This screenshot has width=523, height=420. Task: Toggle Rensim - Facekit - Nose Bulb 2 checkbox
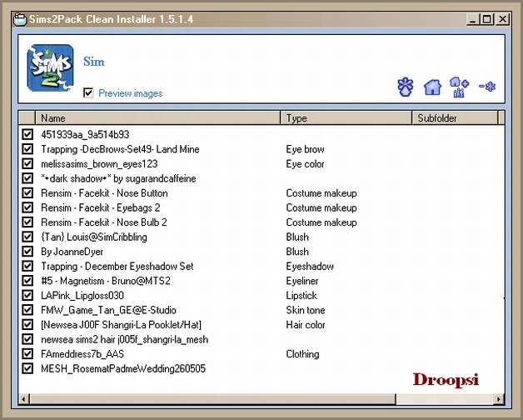tap(27, 222)
